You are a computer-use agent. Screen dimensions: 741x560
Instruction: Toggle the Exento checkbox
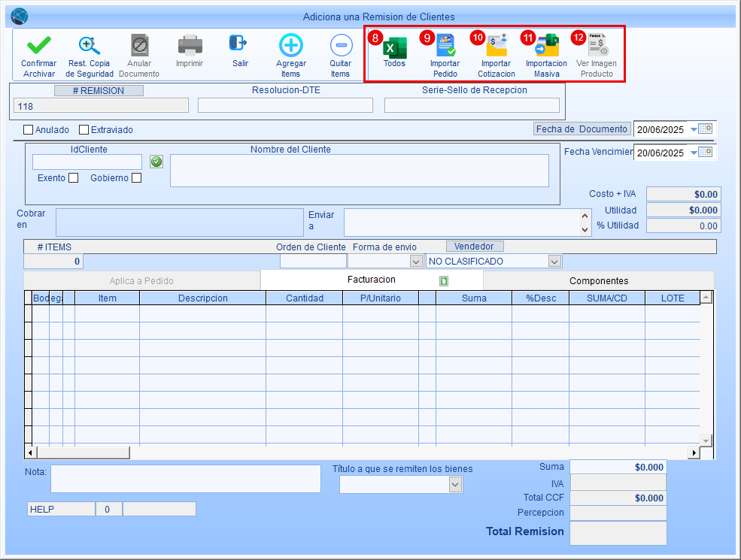tap(73, 178)
